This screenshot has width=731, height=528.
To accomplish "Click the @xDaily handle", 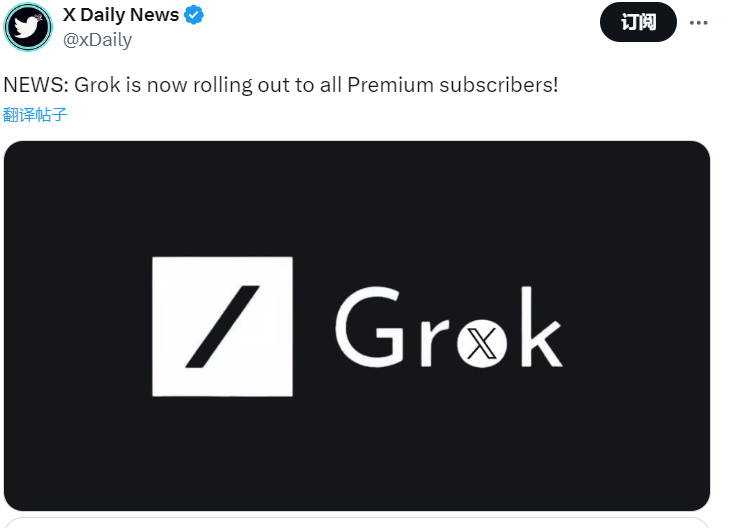I will [x=98, y=40].
